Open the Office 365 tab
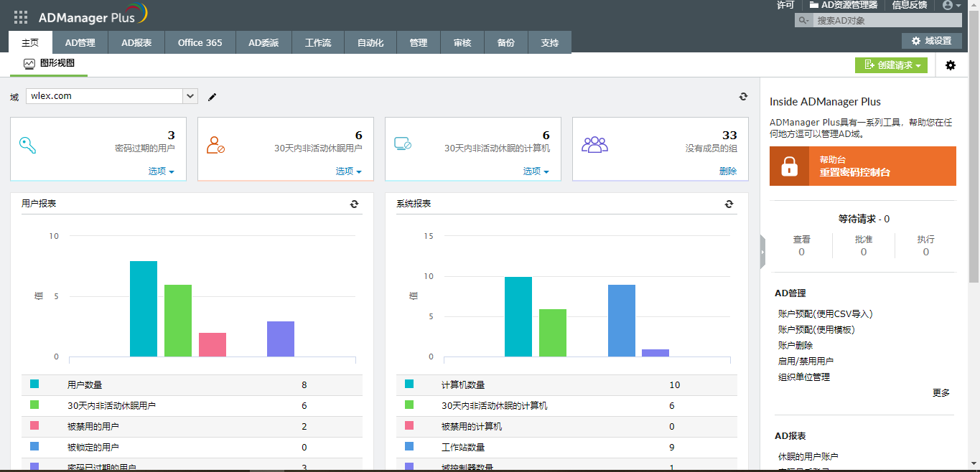Image resolution: width=980 pixels, height=472 pixels. (x=200, y=42)
